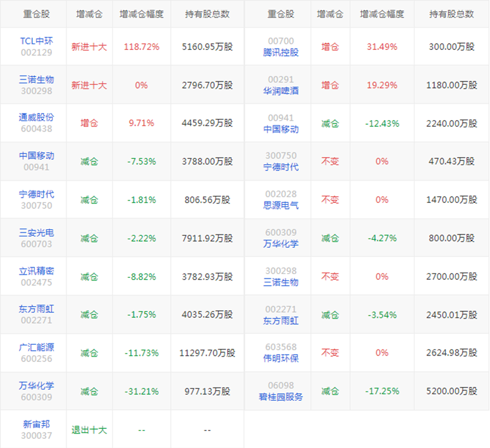The width and height of the screenshot is (490, 448).
Task: Open 三诺生物 link in left table
Action: (x=37, y=79)
